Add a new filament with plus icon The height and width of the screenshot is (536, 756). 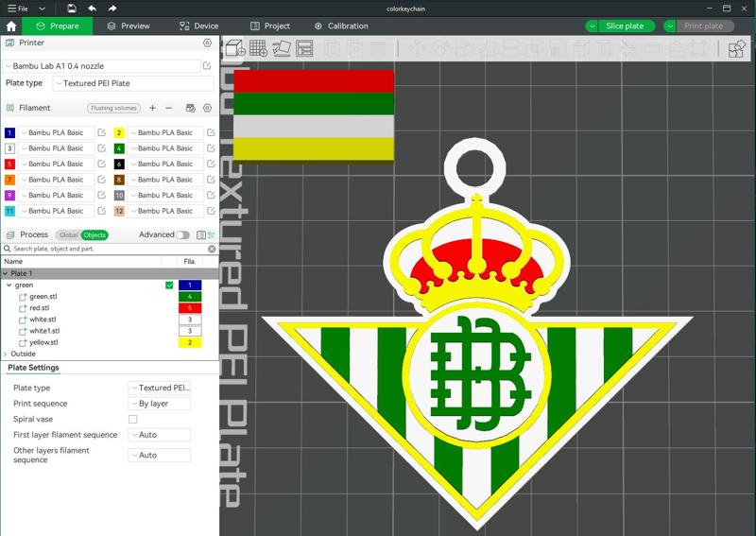tap(152, 108)
